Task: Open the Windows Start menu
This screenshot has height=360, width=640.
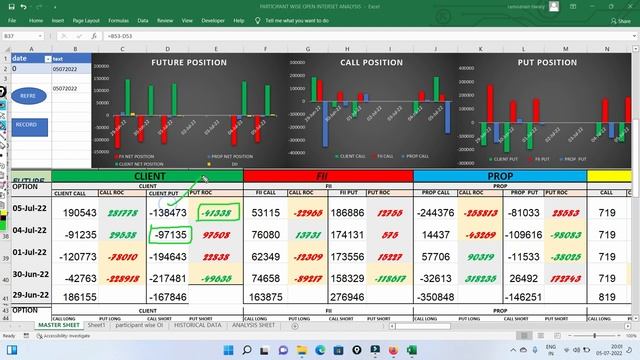Action: tap(229, 350)
